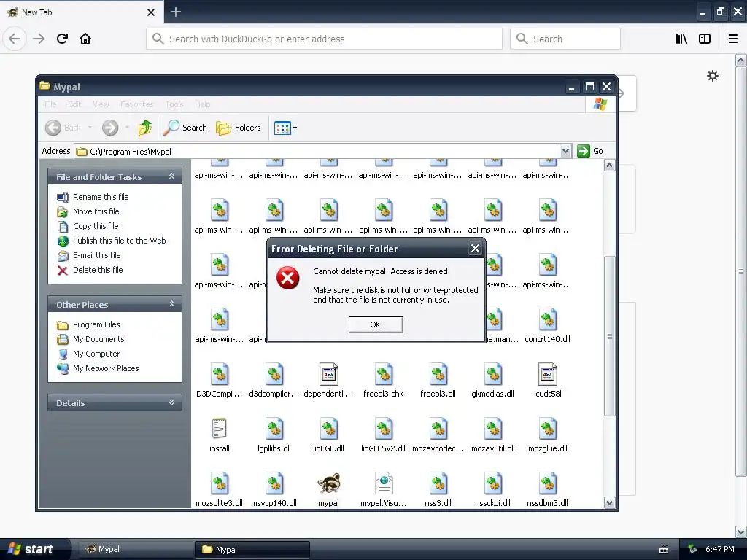Click Explorer file list scroll down arrow
Screen dimensions: 747x560
click(x=609, y=503)
